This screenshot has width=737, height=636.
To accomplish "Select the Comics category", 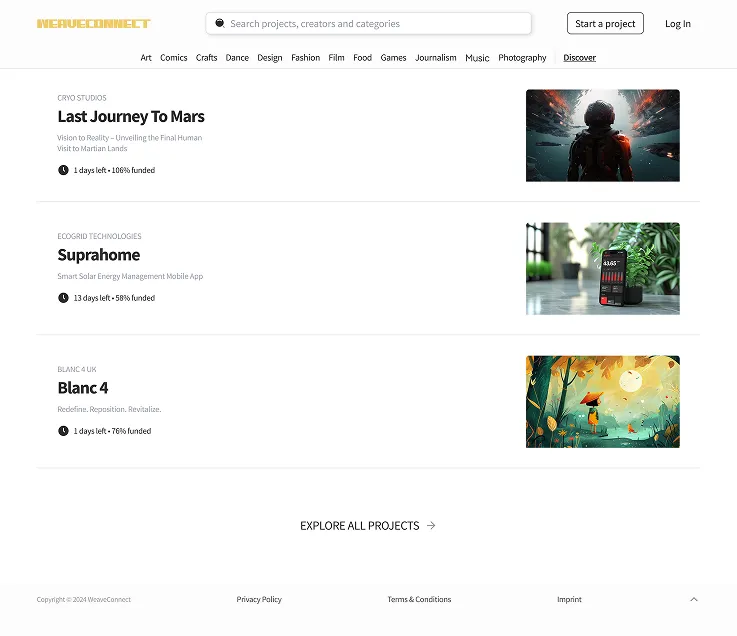I will pos(174,58).
